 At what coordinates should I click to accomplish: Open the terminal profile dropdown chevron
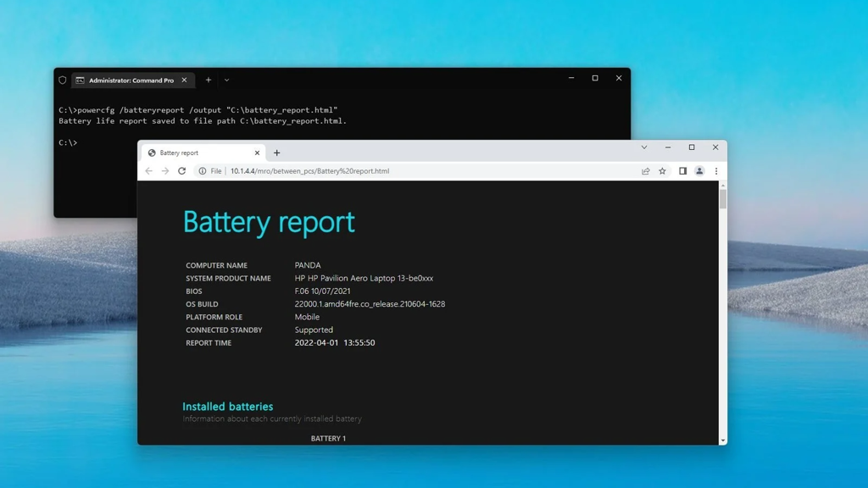227,80
